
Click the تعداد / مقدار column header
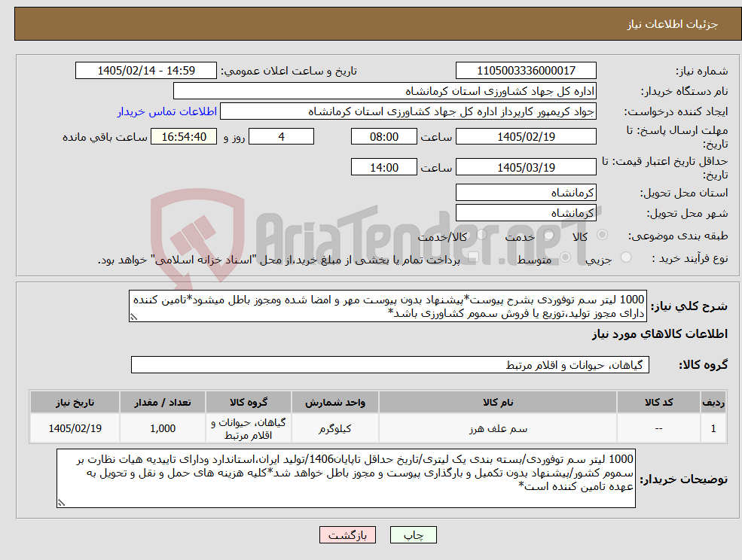162,402
